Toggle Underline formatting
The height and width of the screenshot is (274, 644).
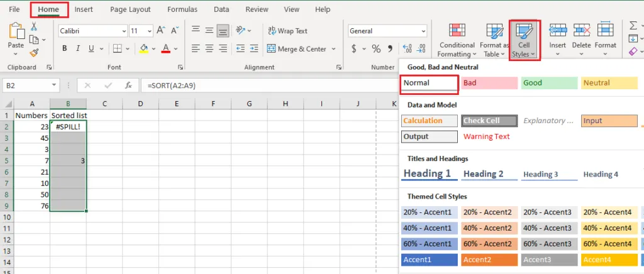pyautogui.click(x=91, y=48)
